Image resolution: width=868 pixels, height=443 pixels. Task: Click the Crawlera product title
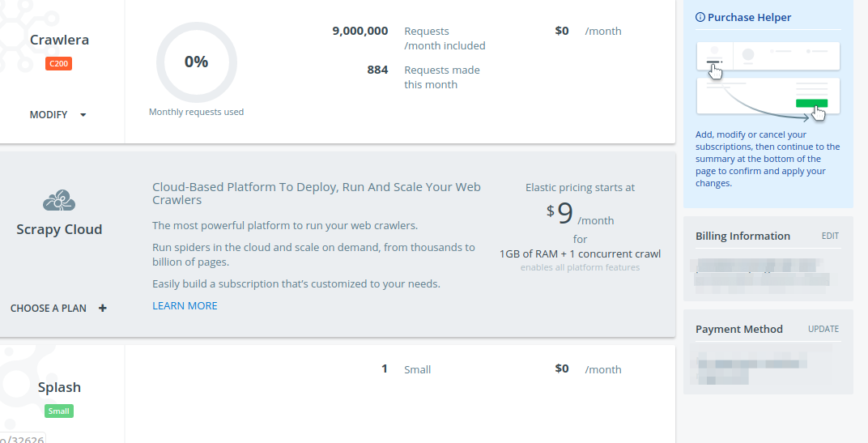click(59, 40)
